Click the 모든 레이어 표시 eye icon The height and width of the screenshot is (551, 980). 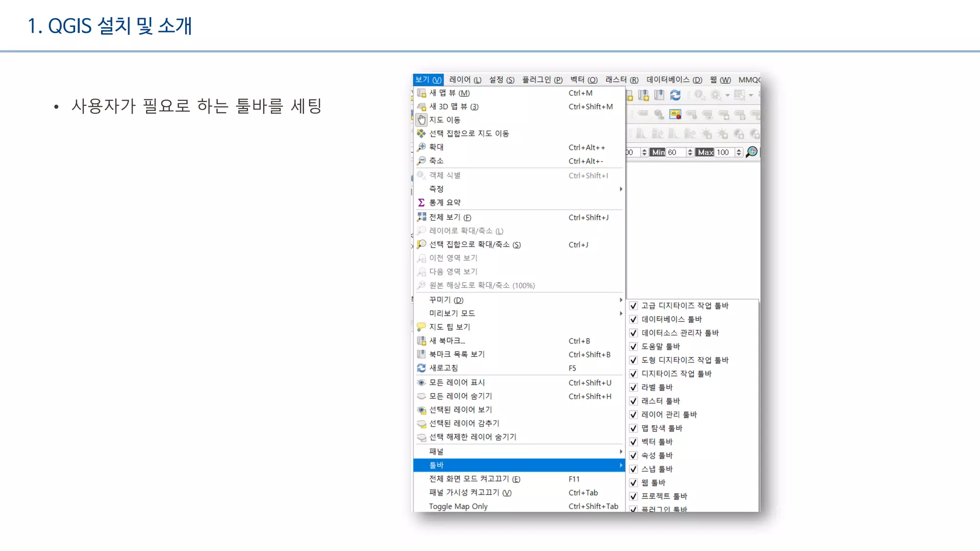(421, 382)
